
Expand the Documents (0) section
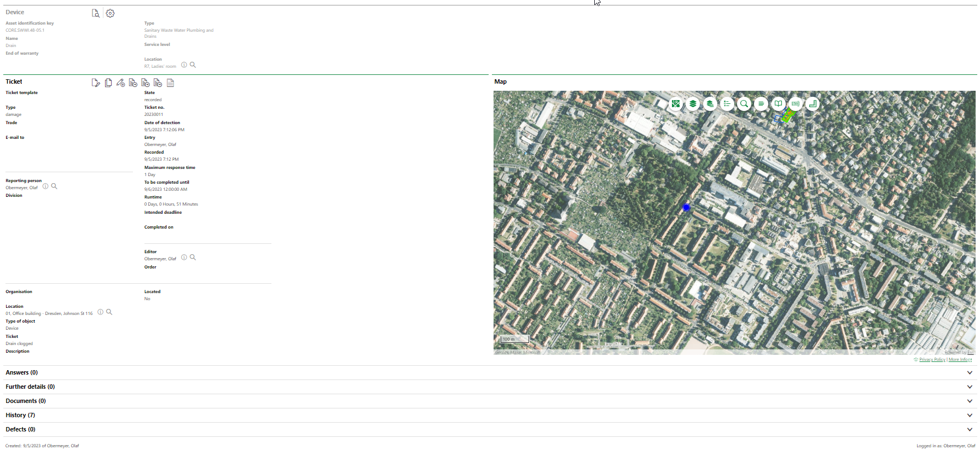click(26, 401)
